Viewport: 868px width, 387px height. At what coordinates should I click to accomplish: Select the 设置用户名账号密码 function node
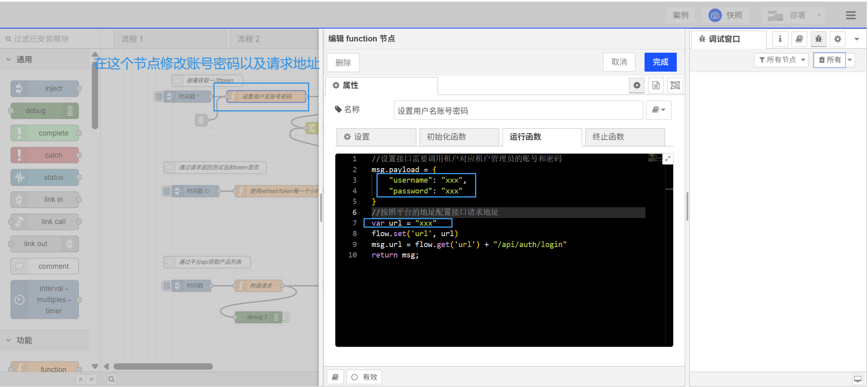(x=267, y=97)
